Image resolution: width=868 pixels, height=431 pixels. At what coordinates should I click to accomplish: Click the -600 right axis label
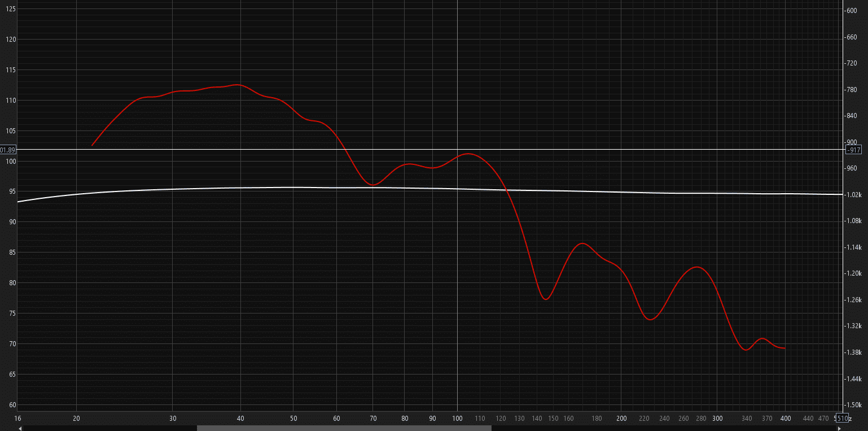click(x=851, y=11)
